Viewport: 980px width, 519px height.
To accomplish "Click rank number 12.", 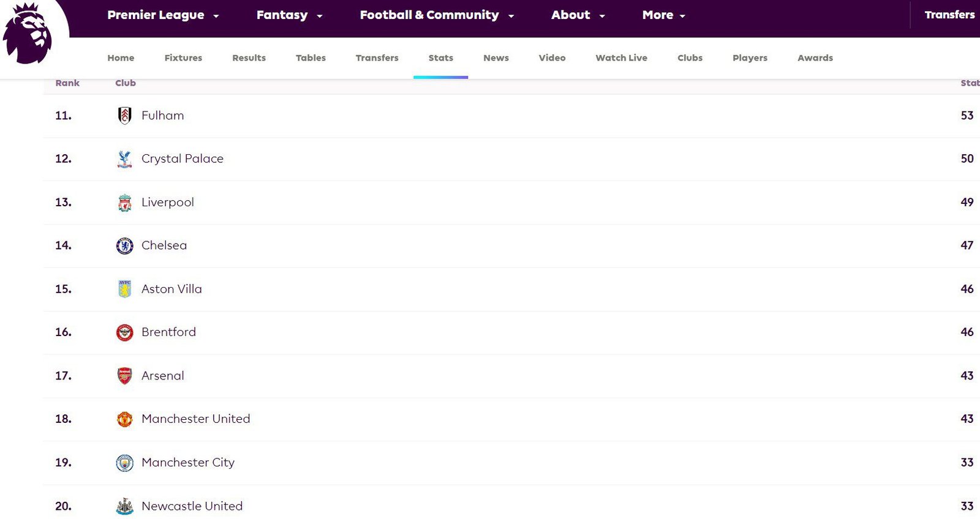I will point(63,159).
